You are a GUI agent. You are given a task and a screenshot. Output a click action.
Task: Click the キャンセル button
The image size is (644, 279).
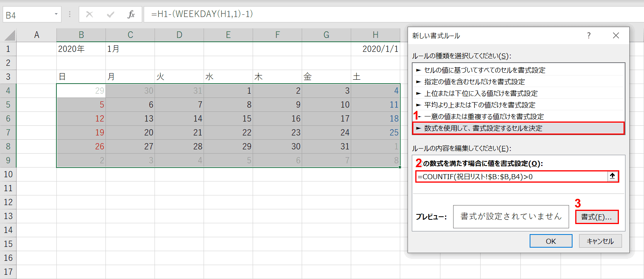(600, 241)
